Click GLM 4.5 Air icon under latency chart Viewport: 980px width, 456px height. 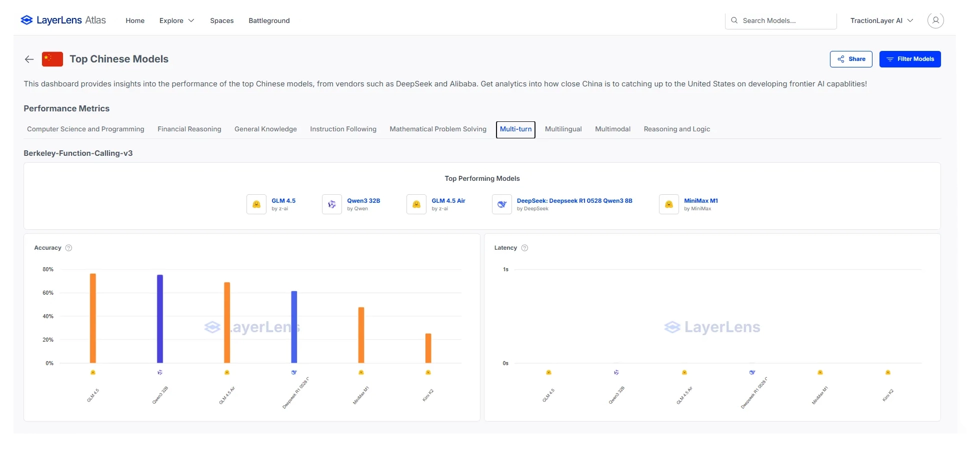click(684, 373)
